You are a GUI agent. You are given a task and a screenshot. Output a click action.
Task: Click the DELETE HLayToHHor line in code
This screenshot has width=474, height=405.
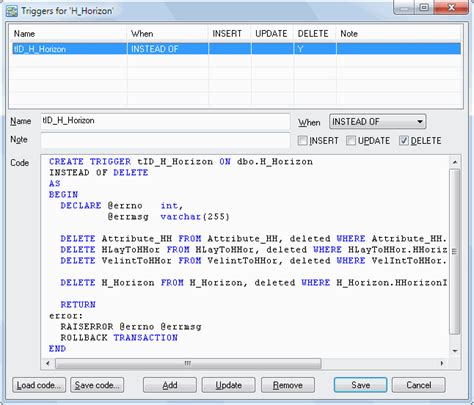(x=253, y=250)
